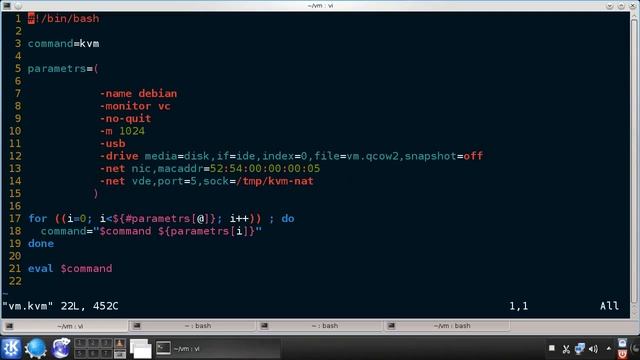Screen dimensions: 640x360
Task: Click the 'eval $command' line
Action: [x=70, y=269]
